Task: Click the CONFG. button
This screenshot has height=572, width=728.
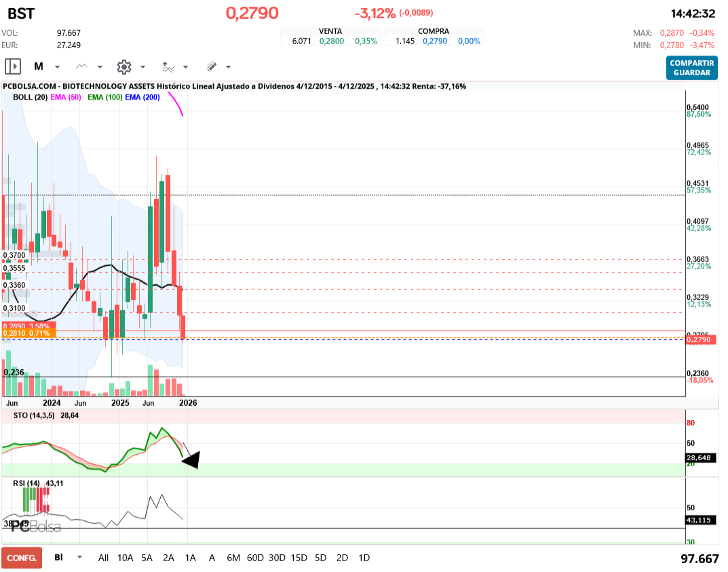Action: click(22, 558)
